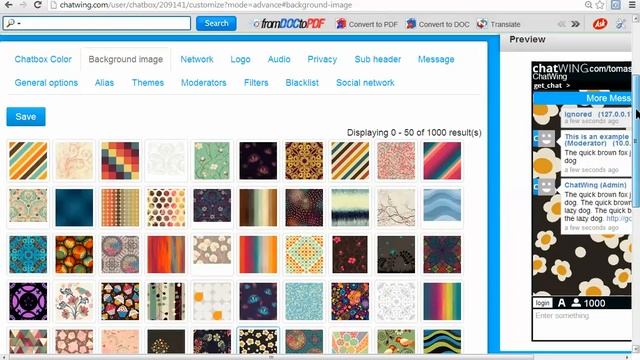Select the turquoise kaleidoscope background
Image resolution: width=640 pixels, height=360 pixels.
[28, 254]
